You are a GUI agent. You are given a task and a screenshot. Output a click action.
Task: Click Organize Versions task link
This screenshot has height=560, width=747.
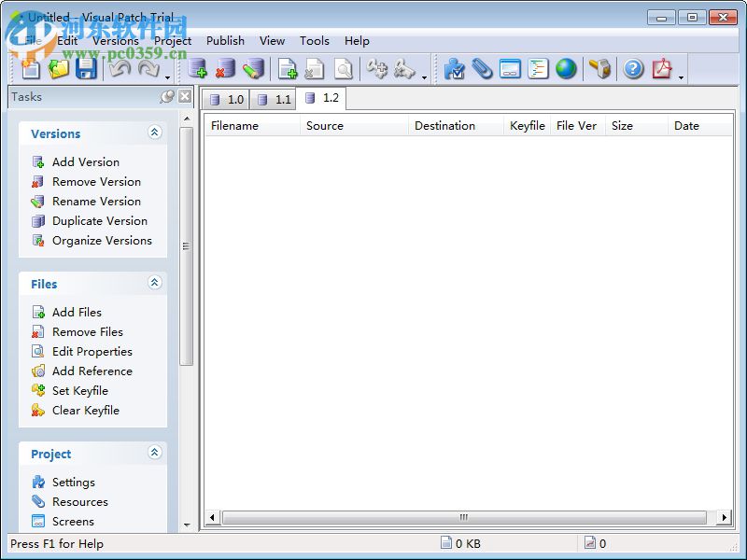pyautogui.click(x=102, y=241)
